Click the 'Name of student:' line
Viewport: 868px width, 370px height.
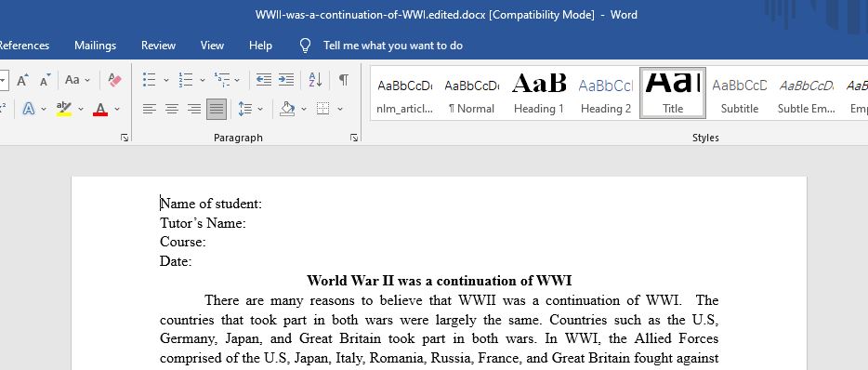[x=211, y=204]
